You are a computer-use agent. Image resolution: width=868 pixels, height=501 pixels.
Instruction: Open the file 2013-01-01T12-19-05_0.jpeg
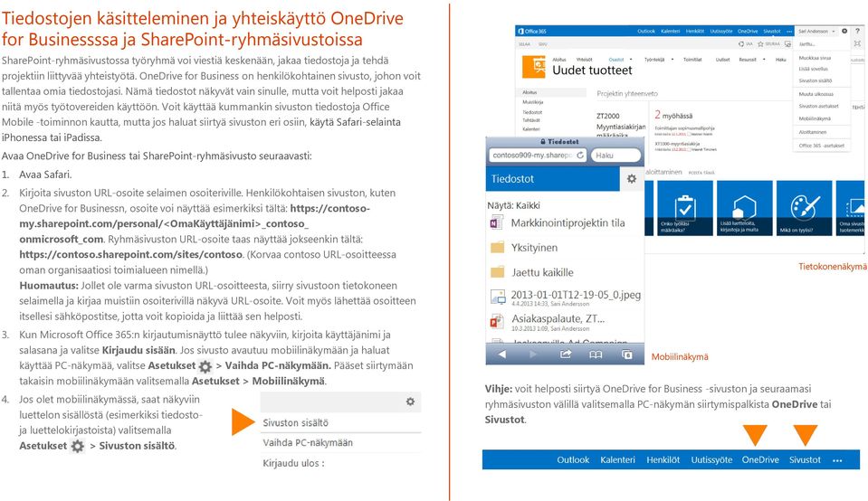coord(576,296)
